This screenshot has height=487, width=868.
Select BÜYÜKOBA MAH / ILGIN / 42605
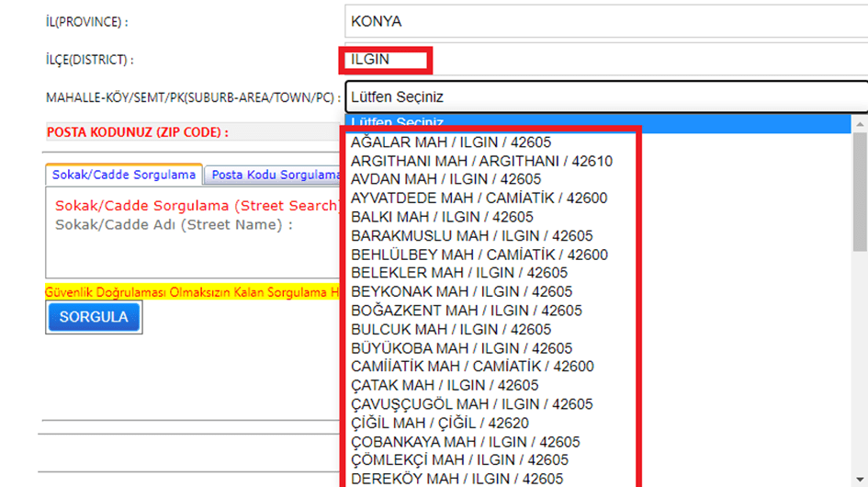[x=461, y=348]
